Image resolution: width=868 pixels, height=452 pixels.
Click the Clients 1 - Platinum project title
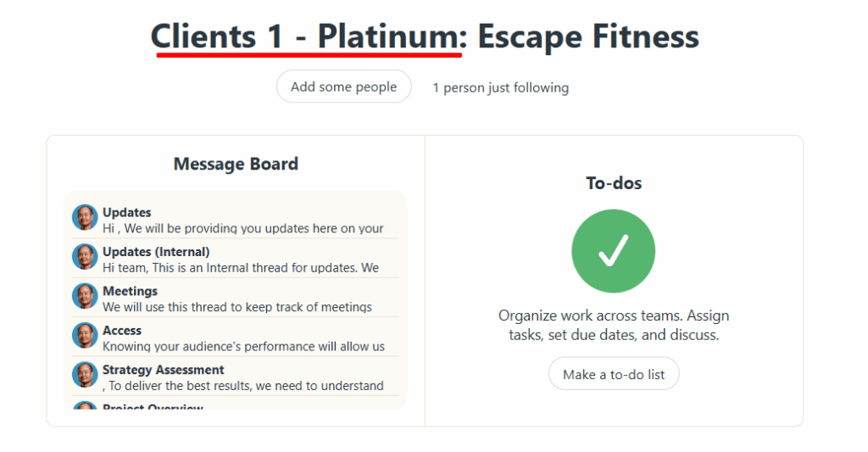point(306,36)
